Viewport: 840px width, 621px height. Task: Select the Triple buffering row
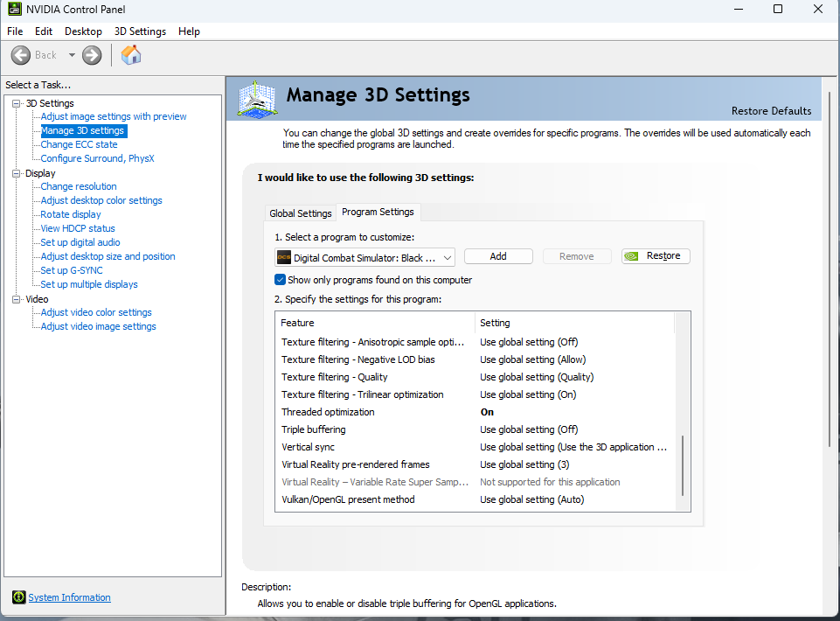coord(476,429)
